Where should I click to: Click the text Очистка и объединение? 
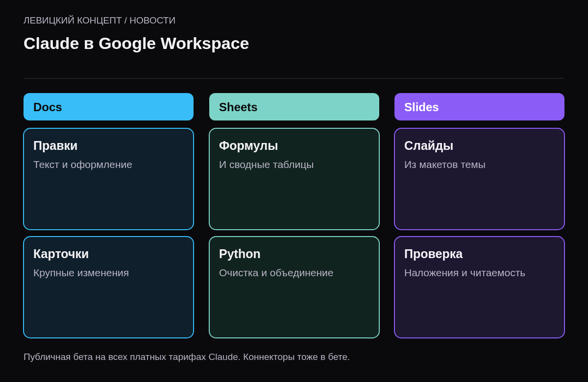tap(276, 273)
